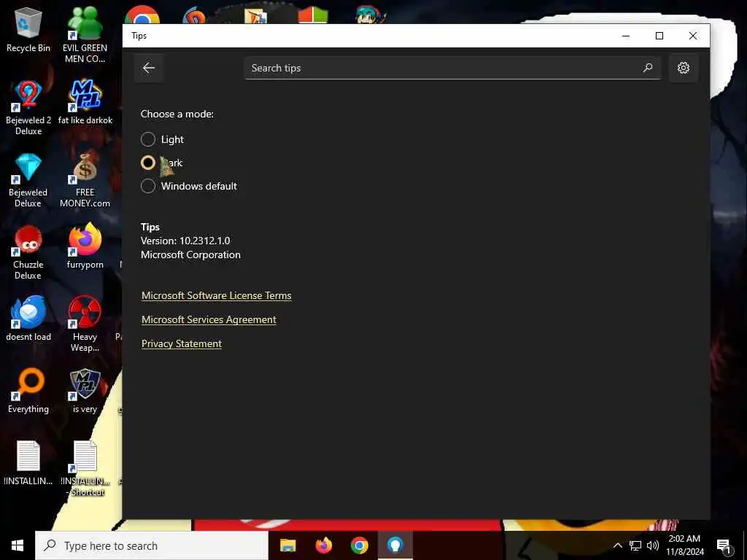Select the Everything search icon
Screen dimensions: 747x560
click(x=28, y=391)
